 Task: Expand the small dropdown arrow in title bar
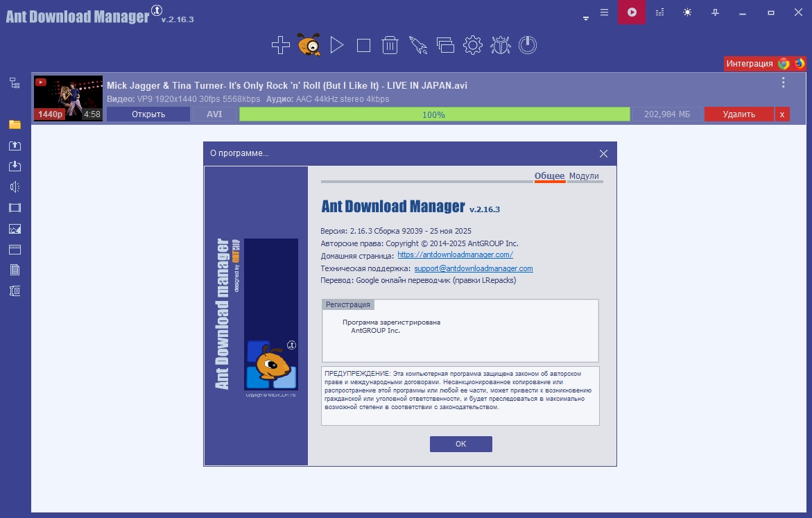[586, 19]
